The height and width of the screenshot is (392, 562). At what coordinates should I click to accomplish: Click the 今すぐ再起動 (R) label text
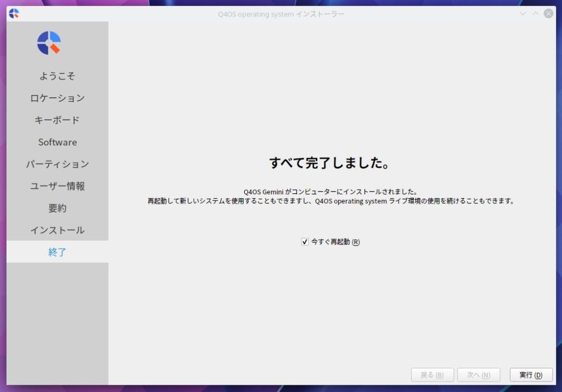tap(335, 242)
